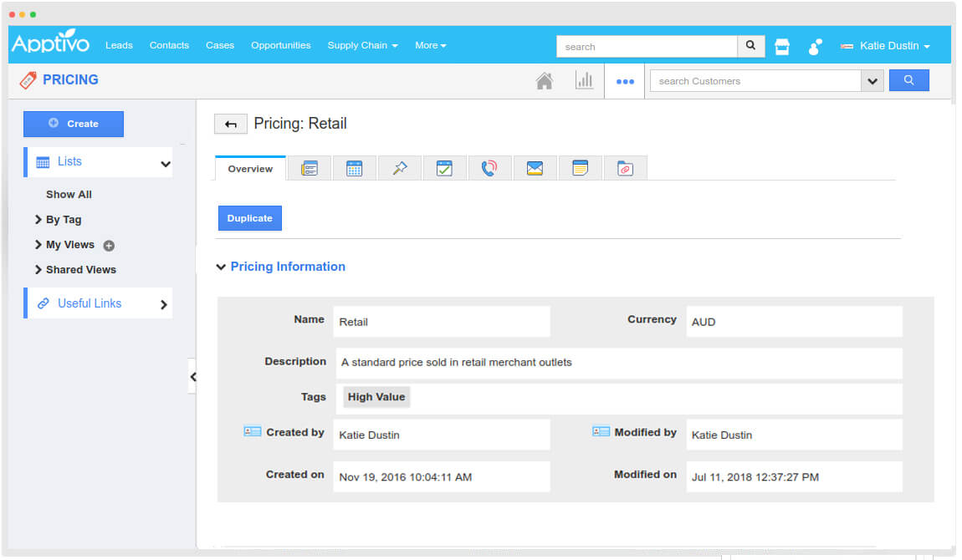
Task: Click the Duplicate button
Action: click(x=249, y=217)
